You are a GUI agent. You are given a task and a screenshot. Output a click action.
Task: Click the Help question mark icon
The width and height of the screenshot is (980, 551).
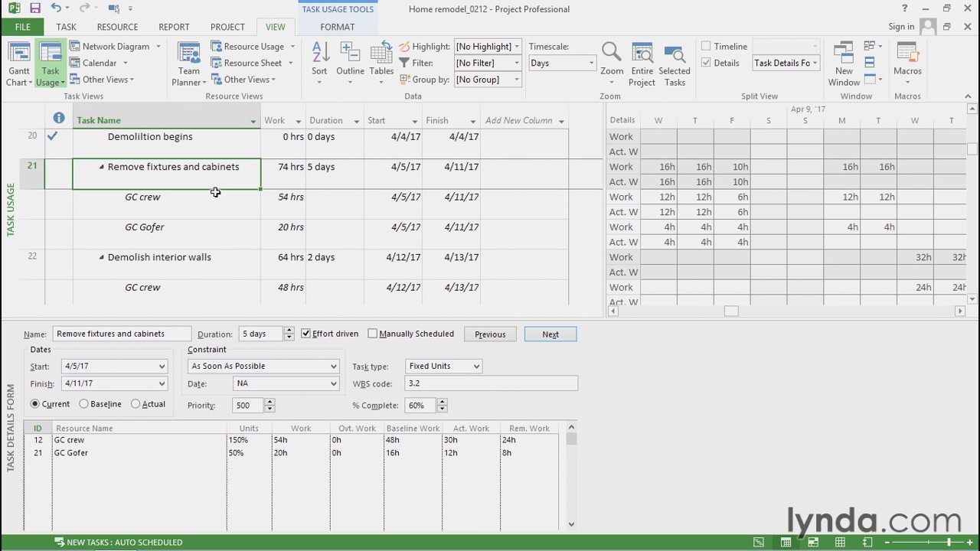(904, 8)
